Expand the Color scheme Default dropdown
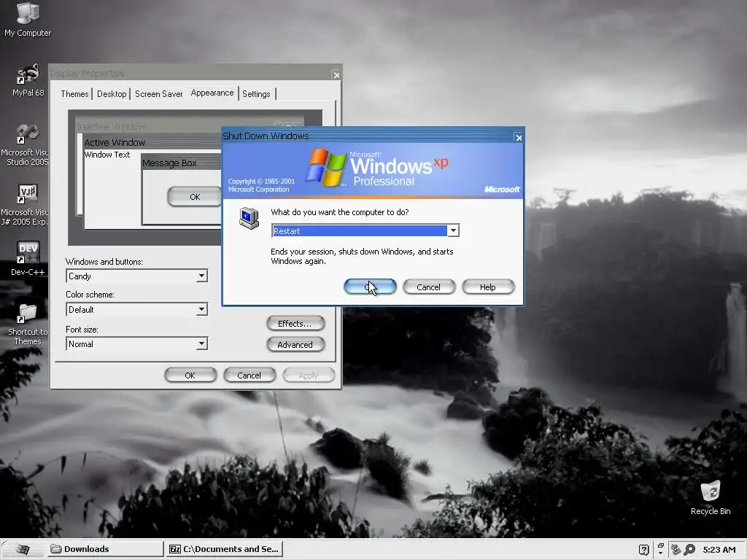Viewport: 747px width, 560px height. point(201,309)
